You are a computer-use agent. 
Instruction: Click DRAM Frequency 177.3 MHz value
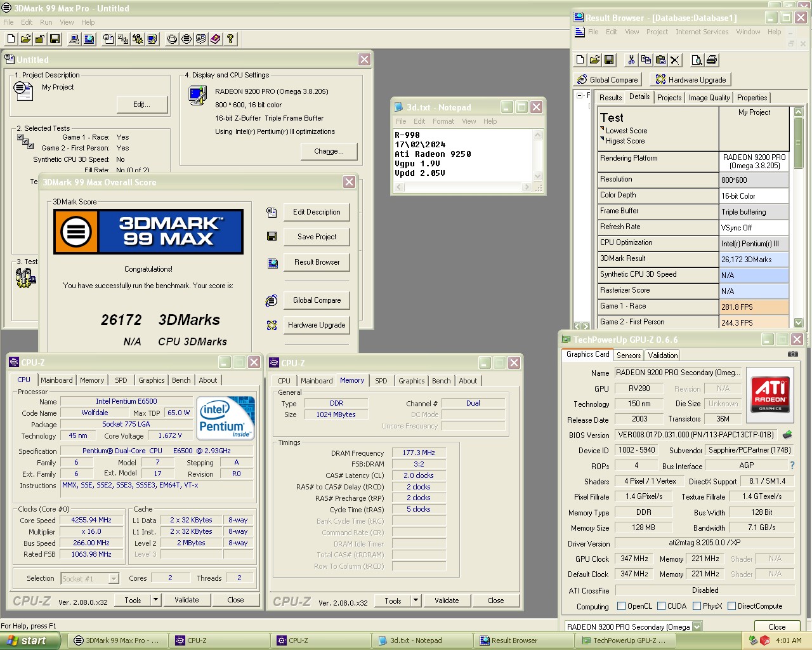click(x=419, y=453)
